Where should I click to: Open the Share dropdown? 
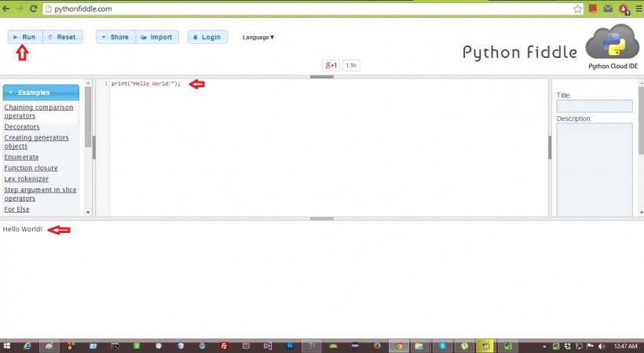[115, 37]
